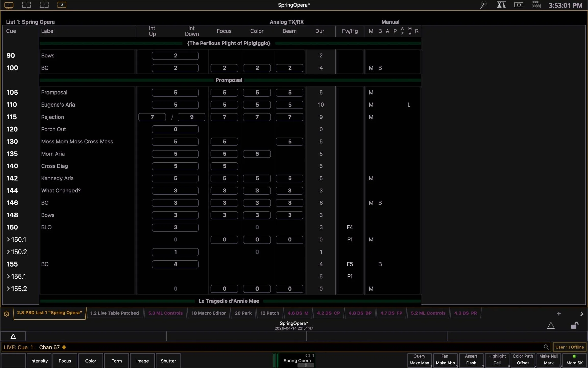Open the 5.2 ML Controls tab
The width and height of the screenshot is (588, 368).
click(428, 313)
